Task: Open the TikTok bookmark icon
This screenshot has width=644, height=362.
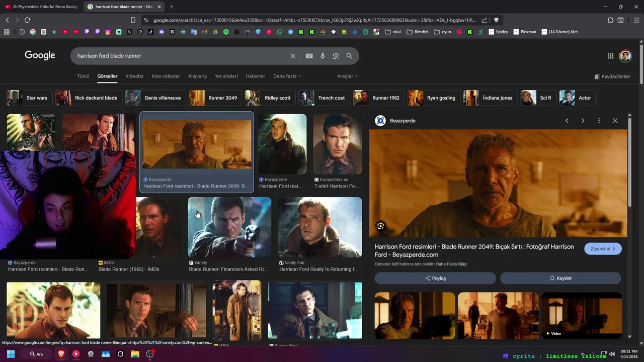Action: pos(151,32)
